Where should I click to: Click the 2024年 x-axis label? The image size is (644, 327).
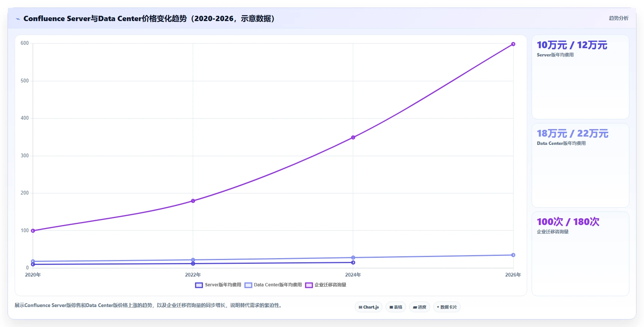coord(353,275)
